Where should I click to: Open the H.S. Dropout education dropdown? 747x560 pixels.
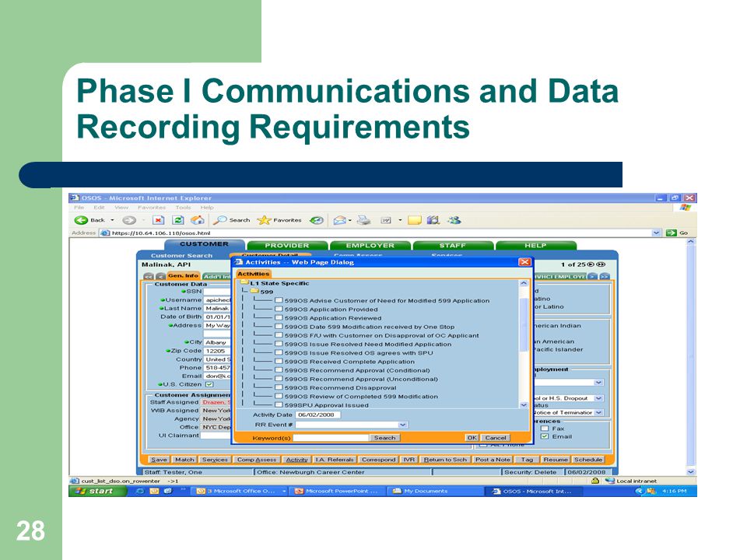(599, 398)
